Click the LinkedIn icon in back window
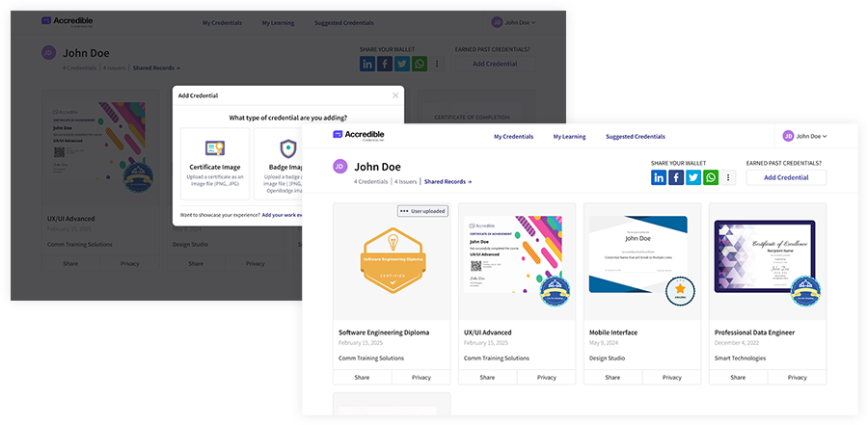This screenshot has width=868, height=425. coord(367,64)
